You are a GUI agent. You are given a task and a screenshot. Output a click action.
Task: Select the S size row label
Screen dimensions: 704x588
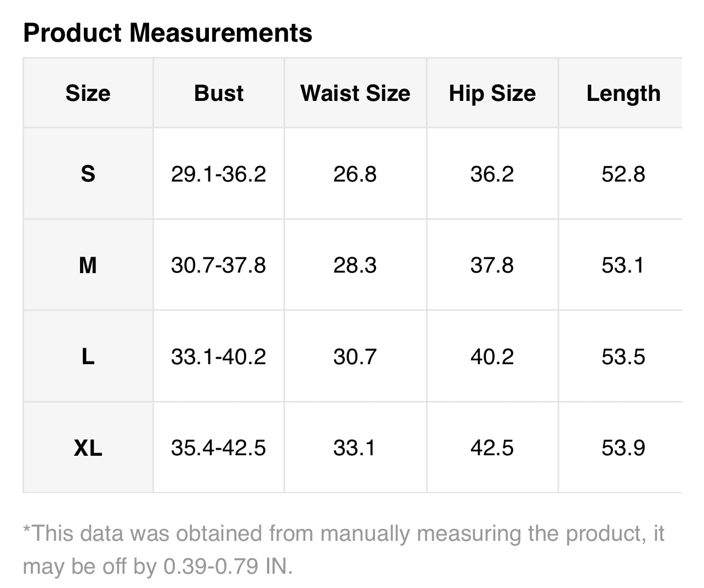(88, 174)
